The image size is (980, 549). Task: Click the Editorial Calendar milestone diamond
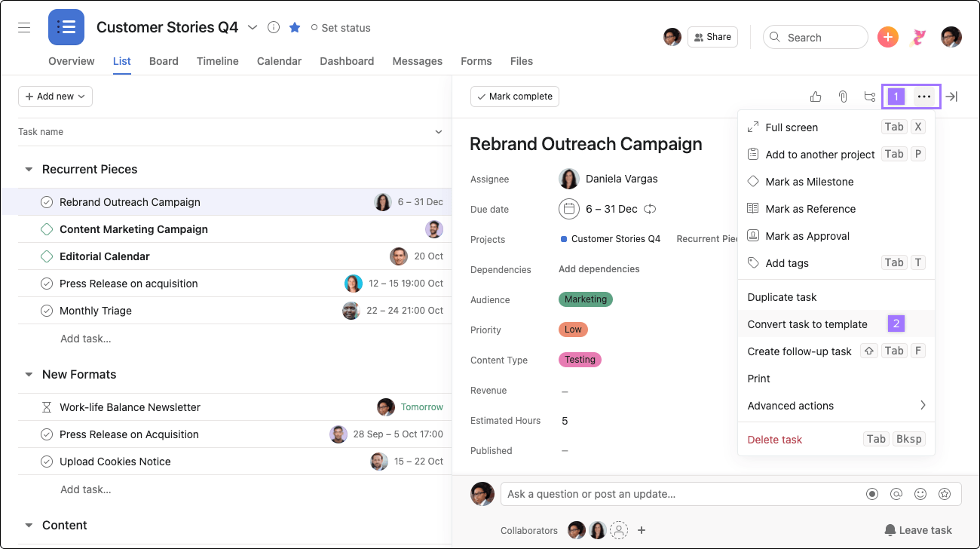click(x=47, y=256)
